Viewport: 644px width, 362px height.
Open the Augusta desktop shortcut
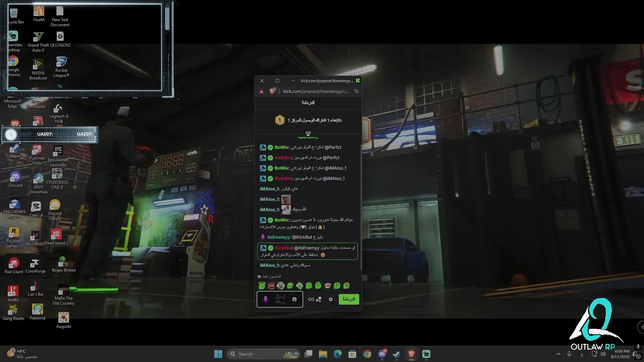pos(64,320)
